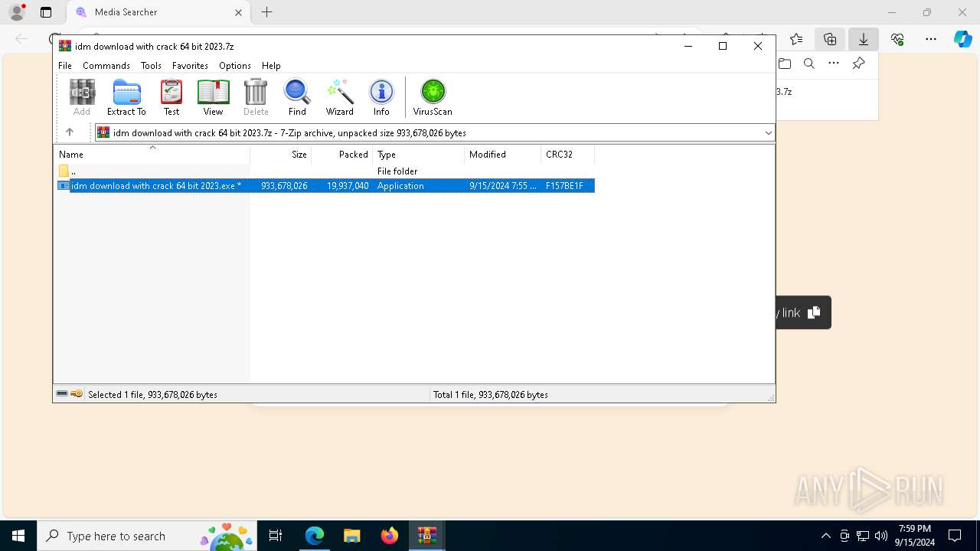Open the View file tool
The width and height of the screenshot is (980, 551).
(x=213, y=97)
